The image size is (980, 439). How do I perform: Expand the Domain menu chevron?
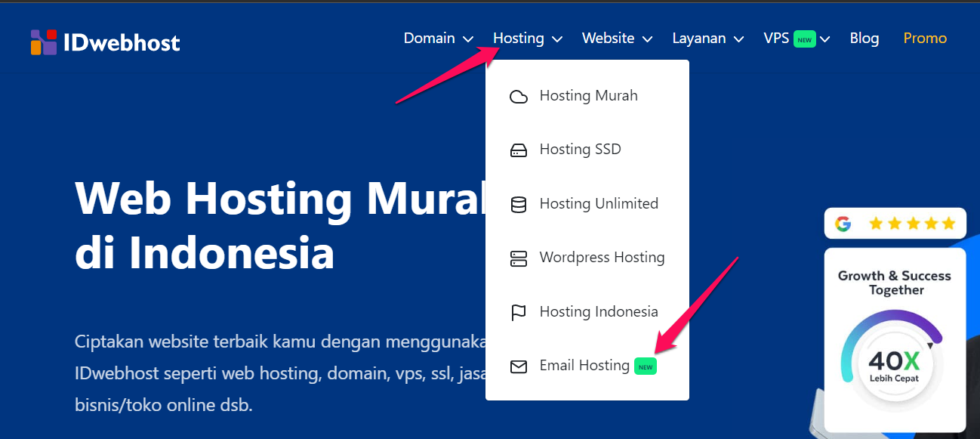(468, 39)
